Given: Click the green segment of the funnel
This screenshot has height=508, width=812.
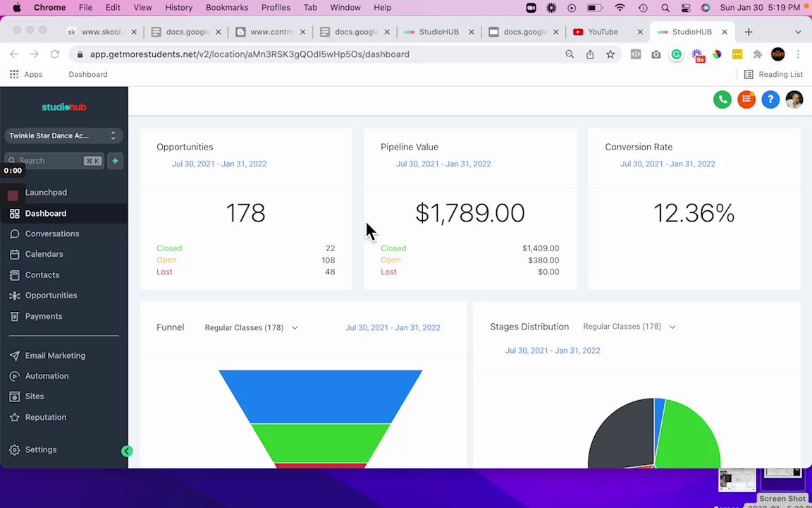Looking at the screenshot, I should [x=320, y=442].
